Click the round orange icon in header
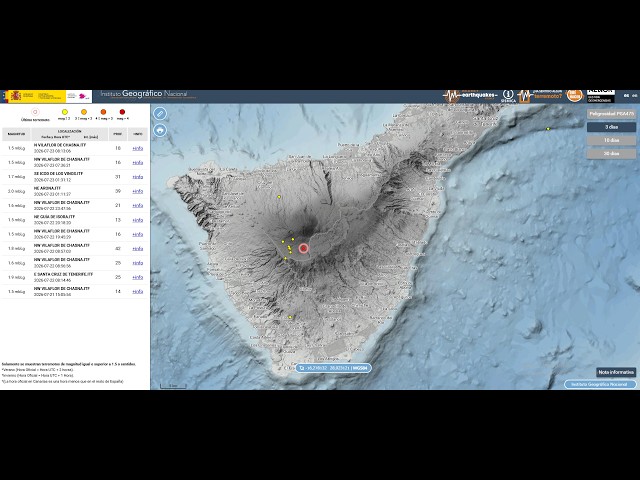Screen dimensions: 640x480 point(575,96)
